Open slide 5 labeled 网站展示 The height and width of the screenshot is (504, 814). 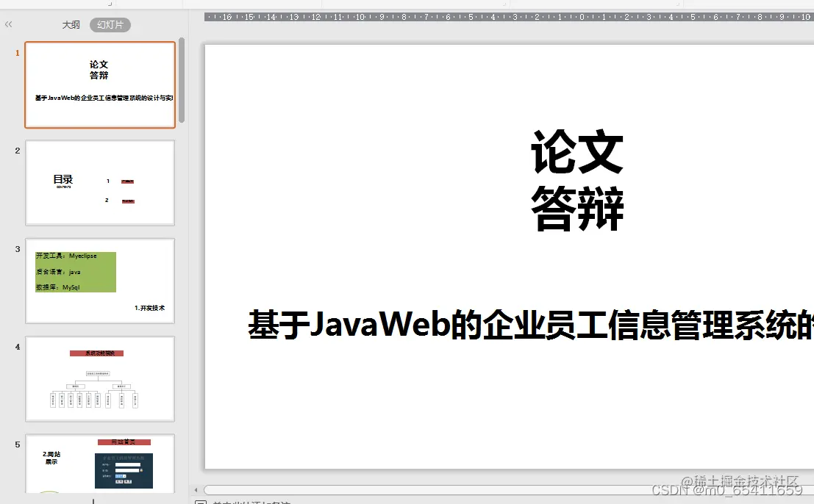99,463
